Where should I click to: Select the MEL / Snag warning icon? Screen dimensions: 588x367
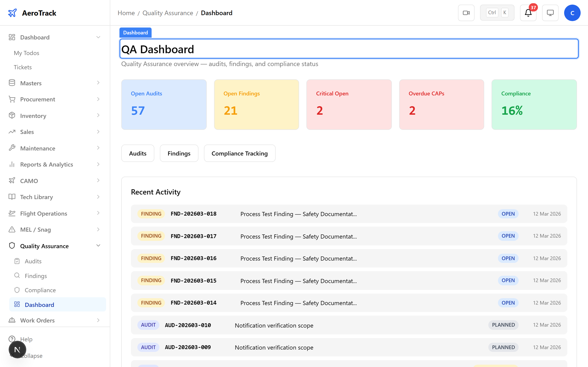pos(12,229)
